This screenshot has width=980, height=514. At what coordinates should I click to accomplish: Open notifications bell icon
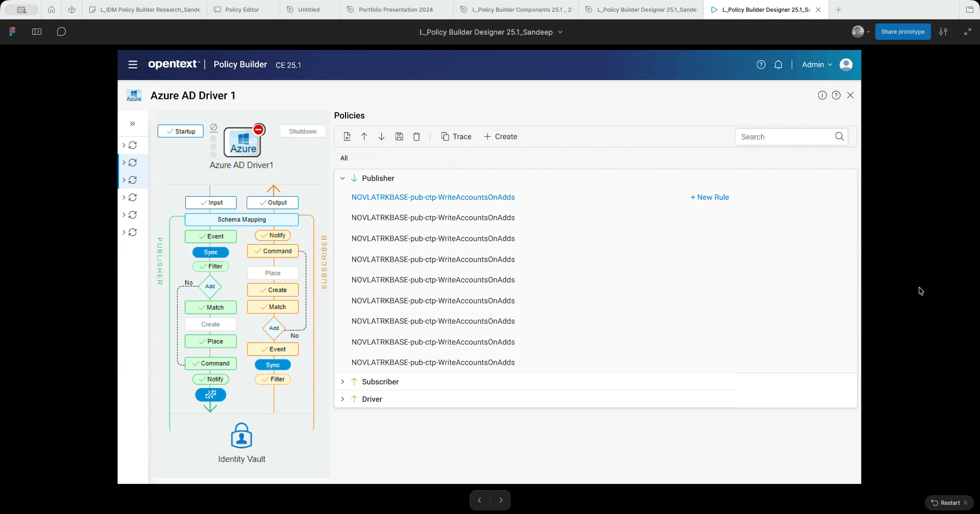[778, 65]
